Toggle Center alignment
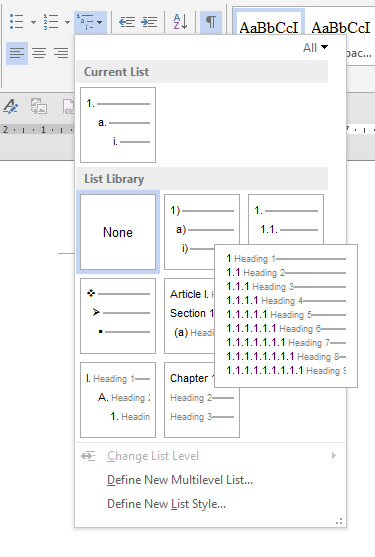Image resolution: width=375 pixels, height=557 pixels. click(39, 53)
